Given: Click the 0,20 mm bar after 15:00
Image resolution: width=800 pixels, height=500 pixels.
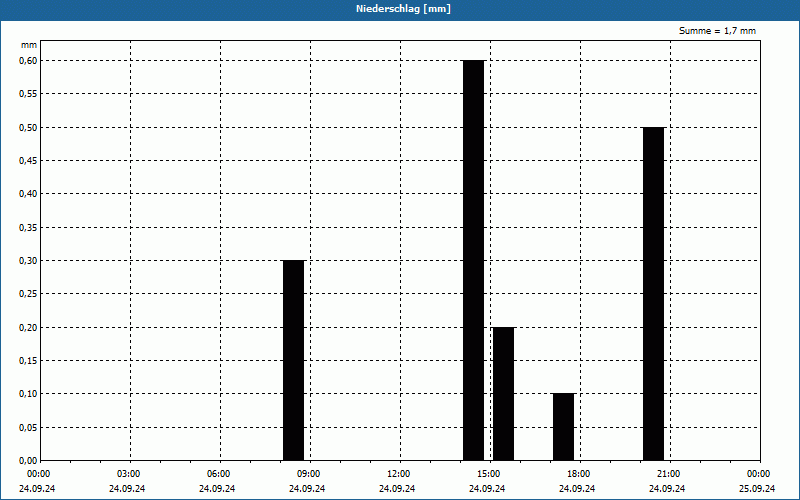Looking at the screenshot, I should [504, 394].
